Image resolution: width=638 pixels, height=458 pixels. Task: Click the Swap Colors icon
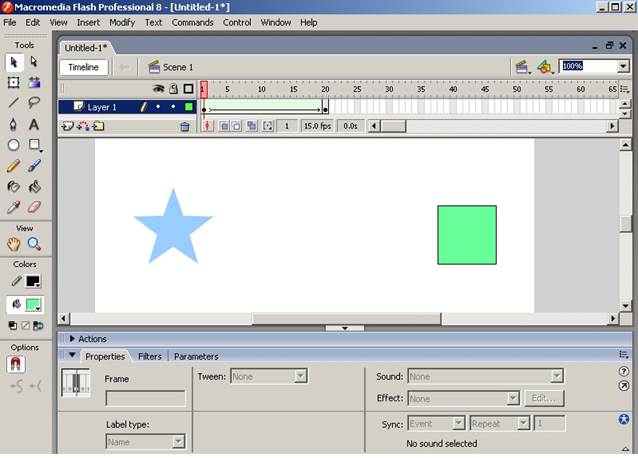pyautogui.click(x=38, y=325)
